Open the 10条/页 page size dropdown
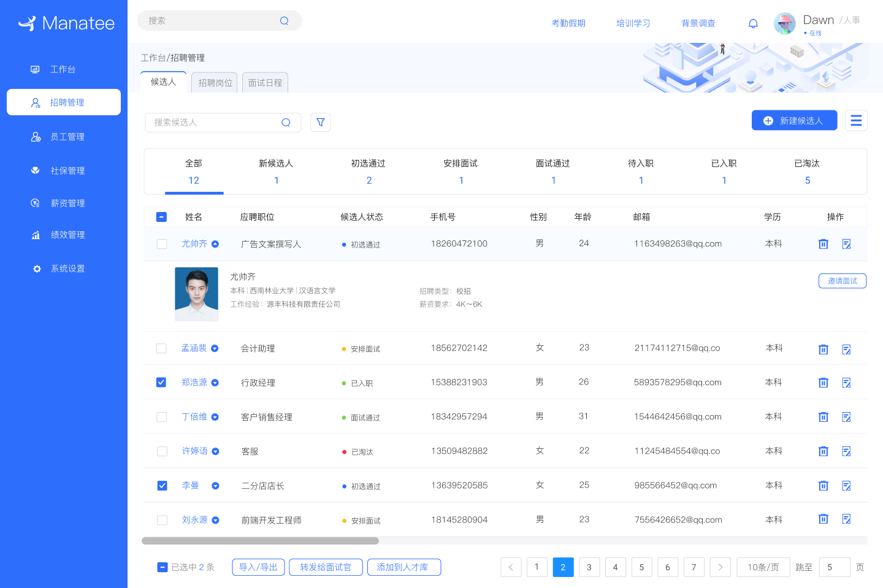883x588 pixels. [763, 567]
